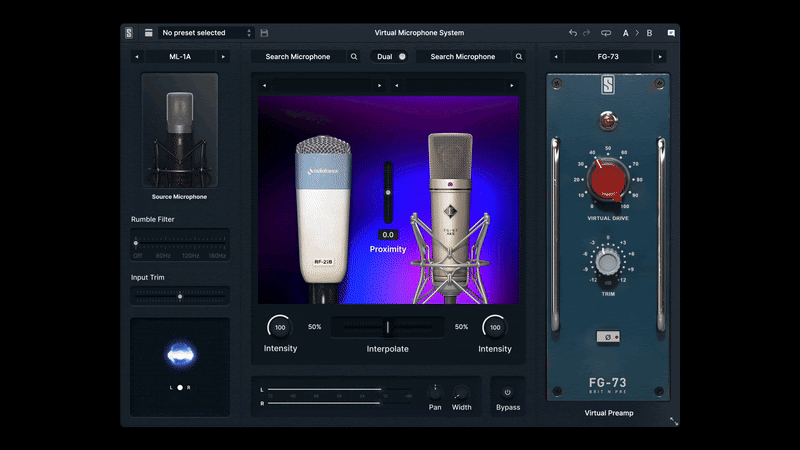Select the A comparison state
Image resolution: width=800 pixels, height=450 pixels.
click(x=626, y=33)
